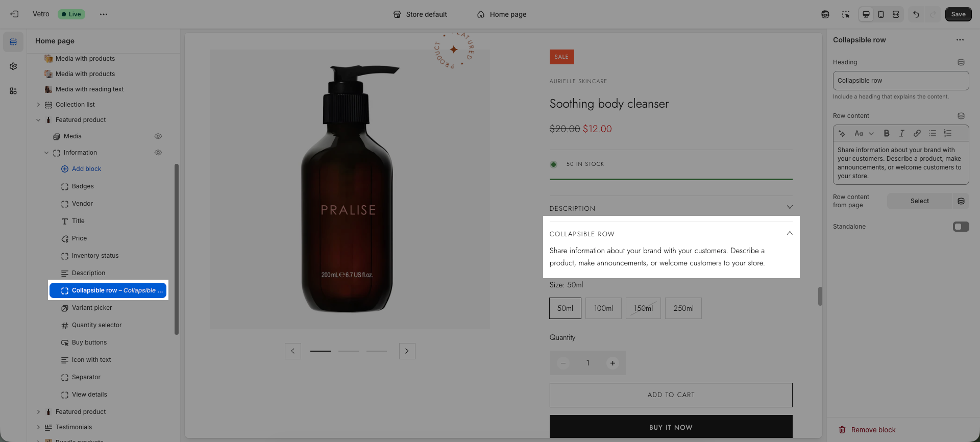The image size is (980, 442).
Task: Expand the Collection list section
Action: [x=38, y=105]
